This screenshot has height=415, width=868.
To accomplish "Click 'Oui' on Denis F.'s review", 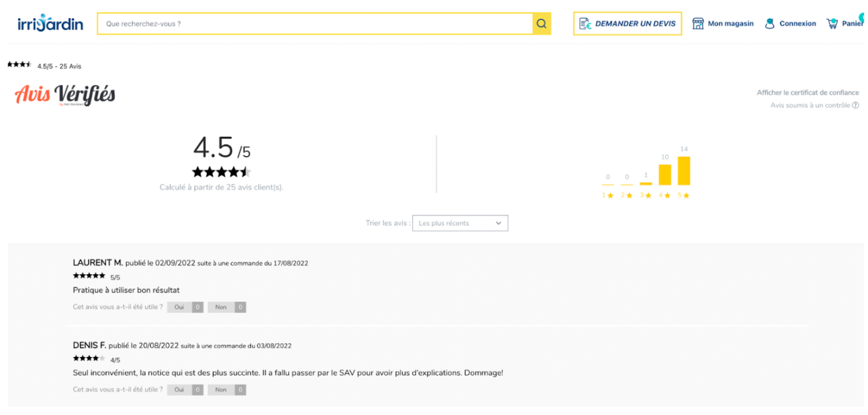I will coord(179,389).
